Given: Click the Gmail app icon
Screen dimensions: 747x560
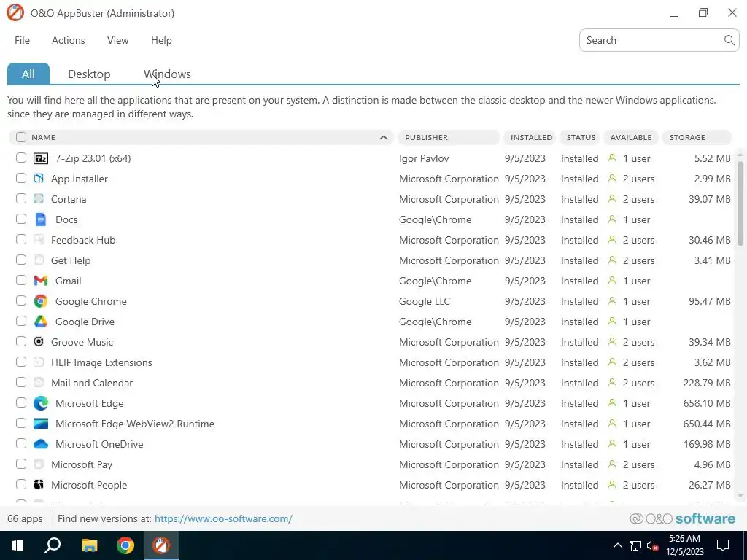Looking at the screenshot, I should [41, 281].
